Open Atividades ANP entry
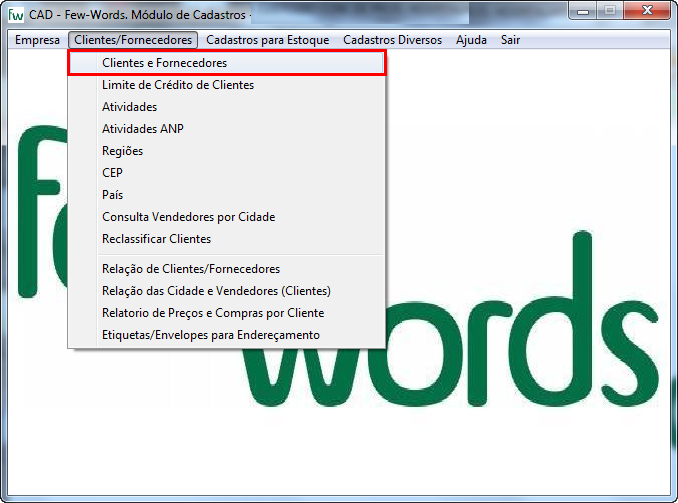678x503 pixels. [x=227, y=129]
